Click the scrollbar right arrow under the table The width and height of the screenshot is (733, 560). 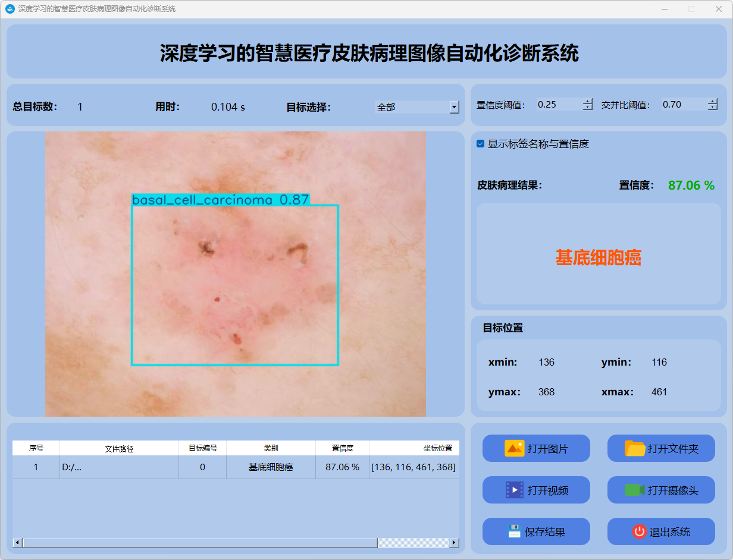[x=454, y=543]
